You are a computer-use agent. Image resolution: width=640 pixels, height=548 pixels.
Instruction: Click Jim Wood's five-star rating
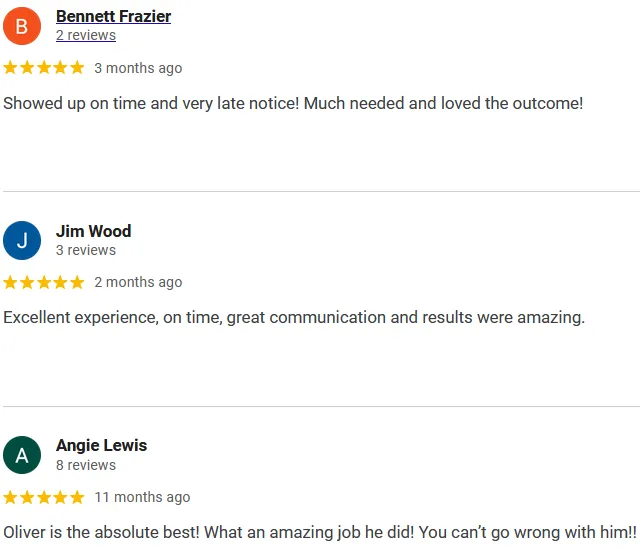coord(44,282)
